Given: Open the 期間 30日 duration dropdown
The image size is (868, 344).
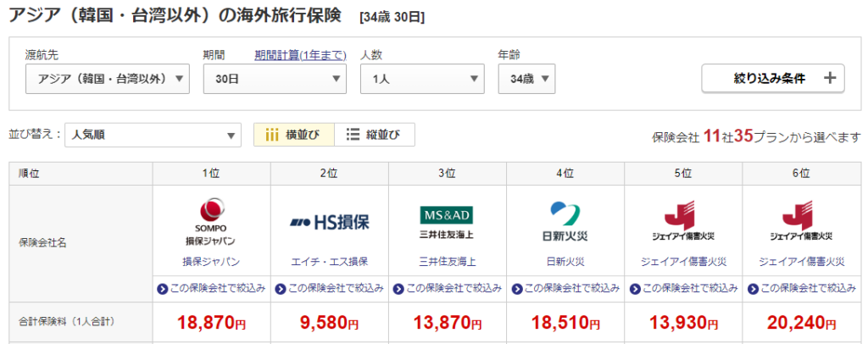Looking at the screenshot, I should pyautogui.click(x=275, y=79).
